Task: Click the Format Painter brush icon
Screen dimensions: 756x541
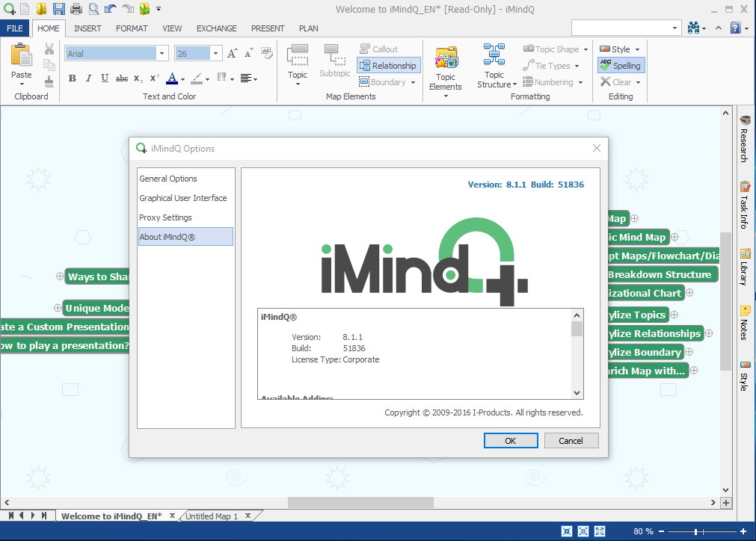Action: coord(49,81)
